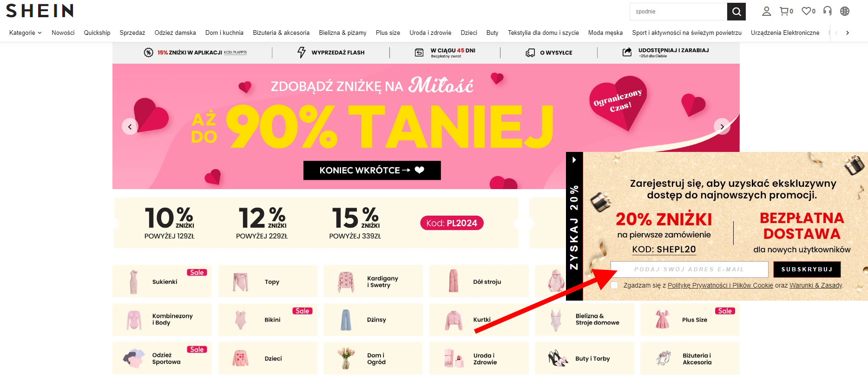Open the Bielizna & piżamy menu
Viewport: 868px width, 381px height.
(342, 33)
